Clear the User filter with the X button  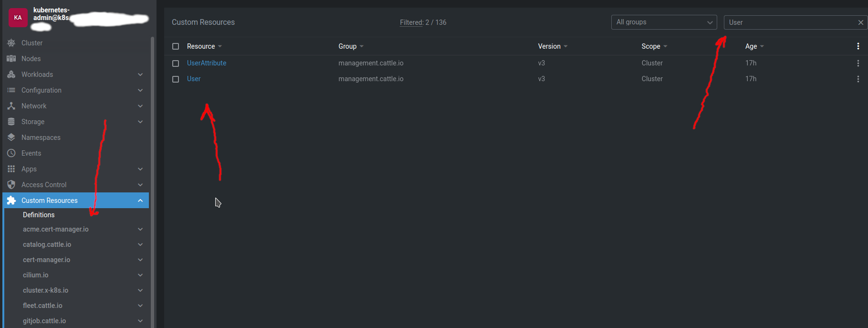(861, 22)
